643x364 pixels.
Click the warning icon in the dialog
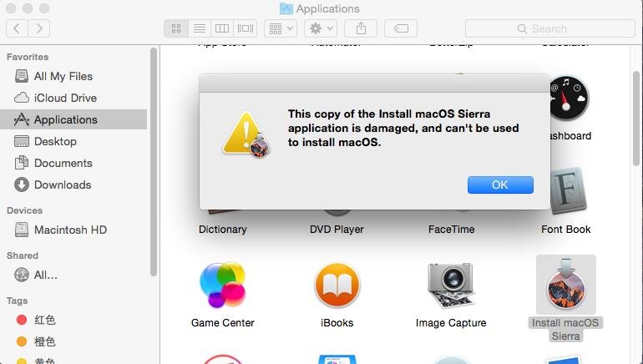(246, 135)
